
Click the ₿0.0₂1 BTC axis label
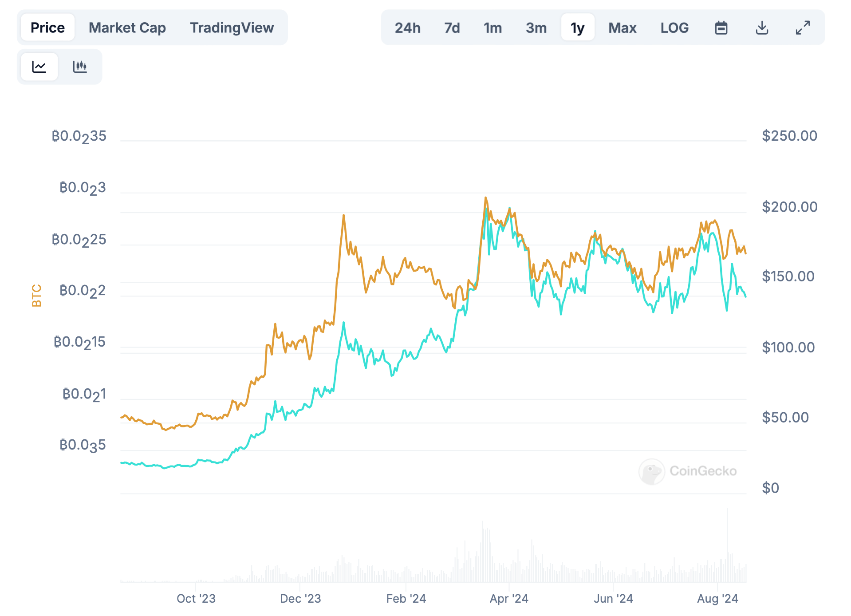tap(84, 395)
